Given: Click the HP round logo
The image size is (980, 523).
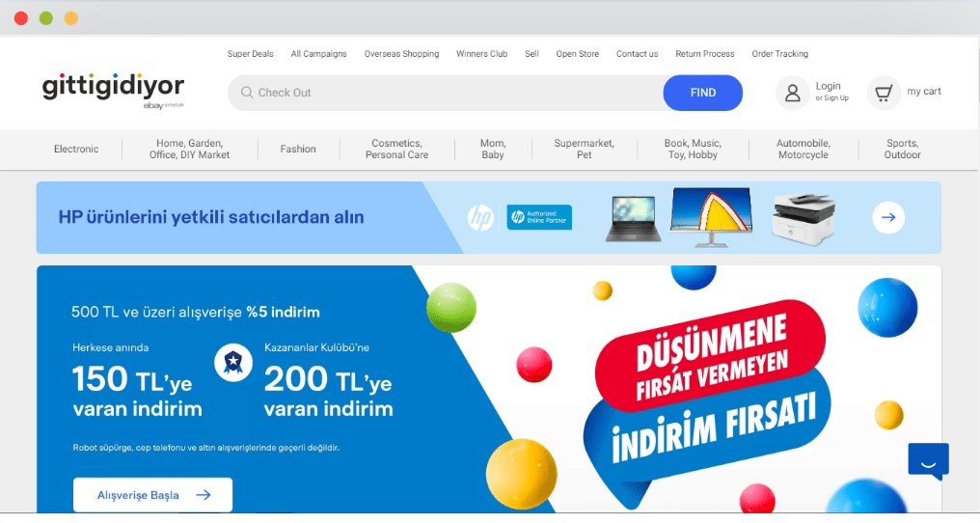Looking at the screenshot, I should pyautogui.click(x=480, y=218).
